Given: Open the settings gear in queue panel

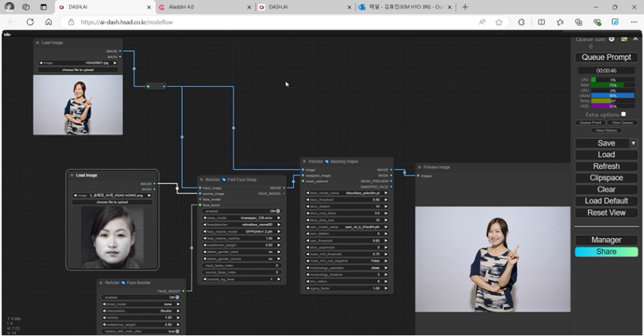Looking at the screenshot, I should coord(612,39).
